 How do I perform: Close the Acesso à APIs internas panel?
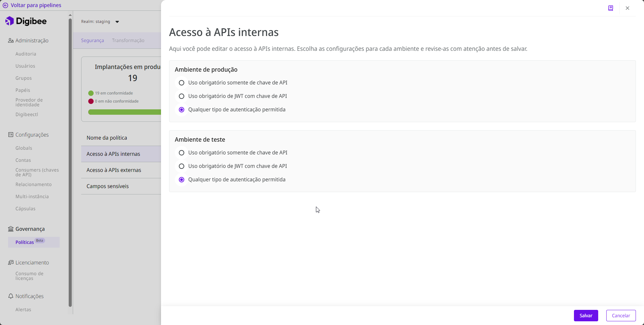click(x=627, y=8)
